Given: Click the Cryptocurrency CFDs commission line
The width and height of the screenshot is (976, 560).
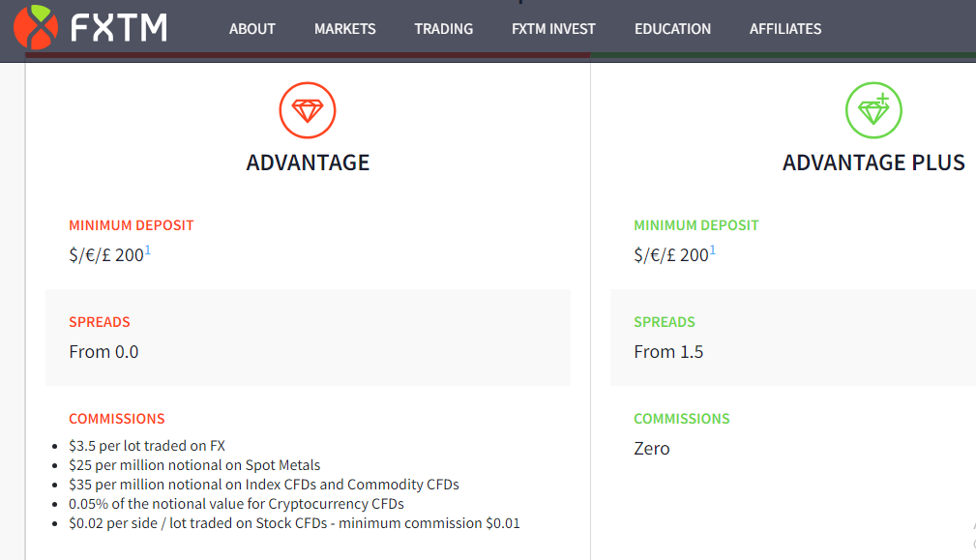Looking at the screenshot, I should (236, 504).
